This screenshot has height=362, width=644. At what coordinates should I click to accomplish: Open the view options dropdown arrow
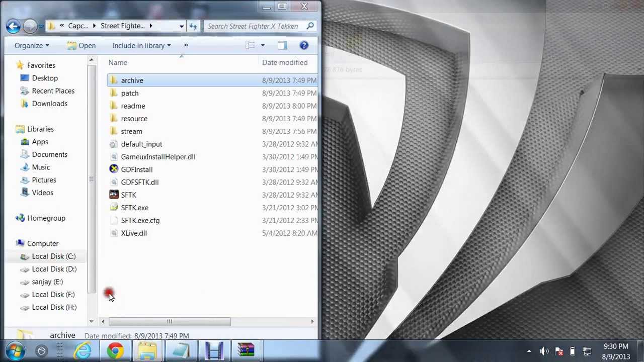[x=262, y=46]
